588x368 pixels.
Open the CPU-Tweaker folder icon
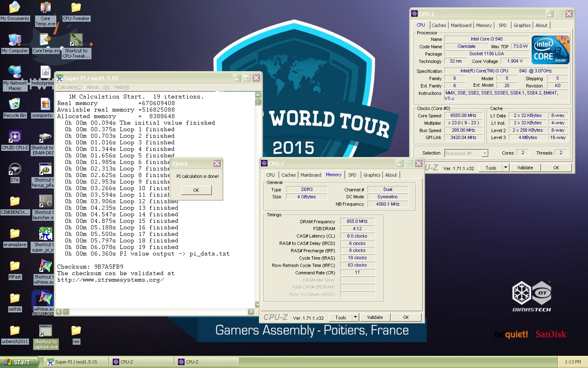pos(76,11)
